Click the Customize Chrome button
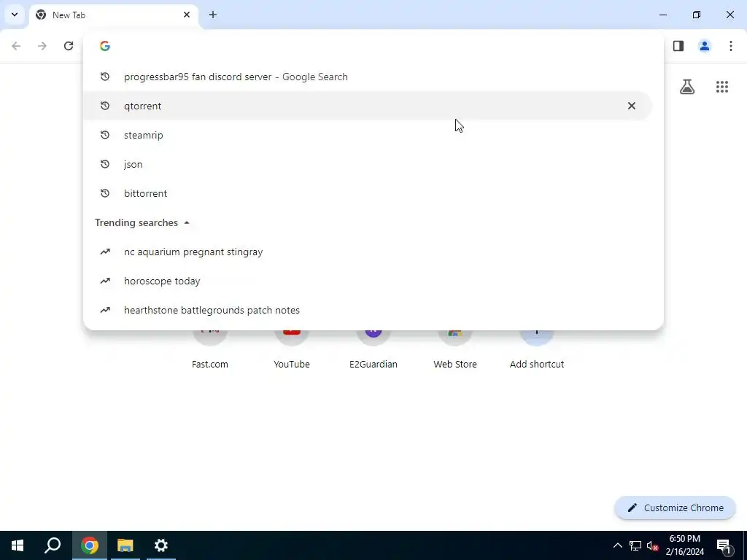Viewport: 747px width, 560px height. 675,507
